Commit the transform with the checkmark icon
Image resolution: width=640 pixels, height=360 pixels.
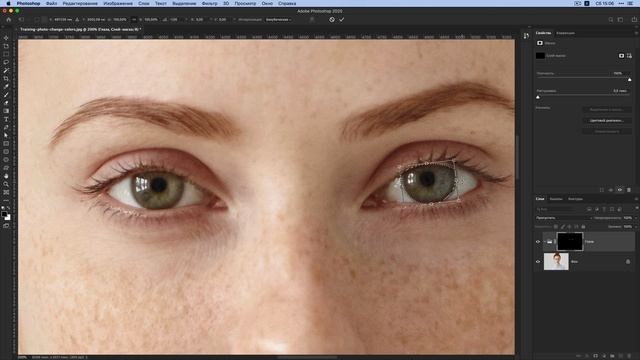pos(342,19)
